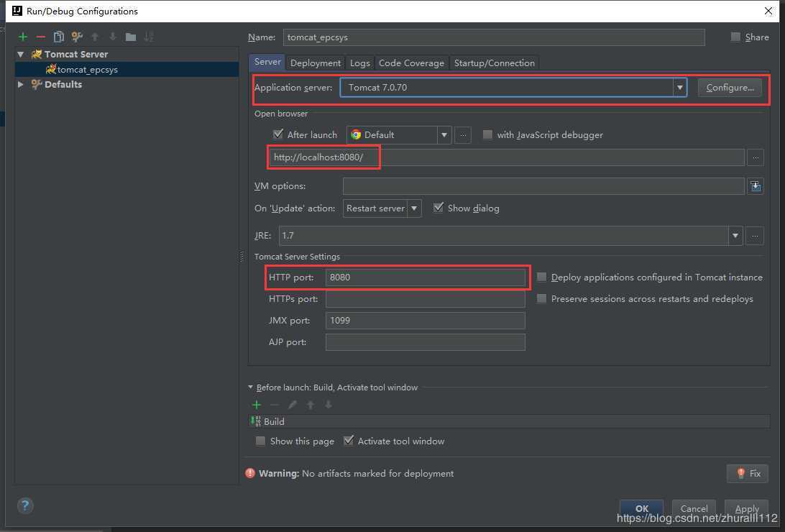Copy configuration icon in toolbar
This screenshot has width=785, height=532.
58,37
